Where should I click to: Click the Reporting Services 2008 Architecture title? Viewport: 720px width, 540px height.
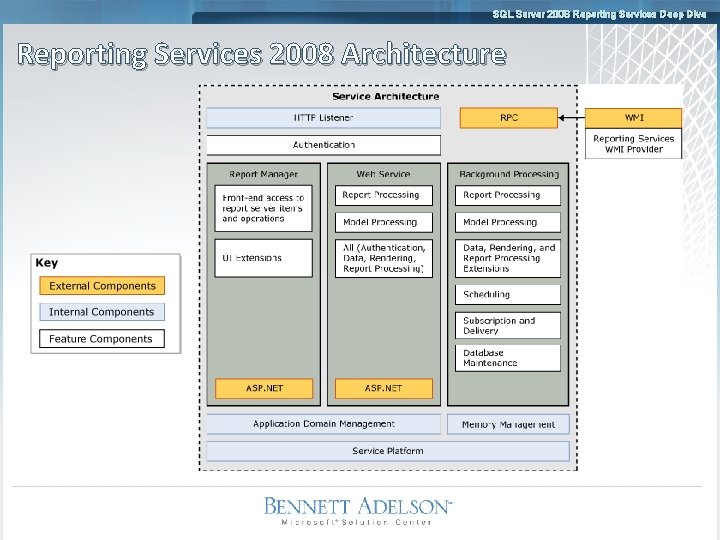pyautogui.click(x=262, y=54)
